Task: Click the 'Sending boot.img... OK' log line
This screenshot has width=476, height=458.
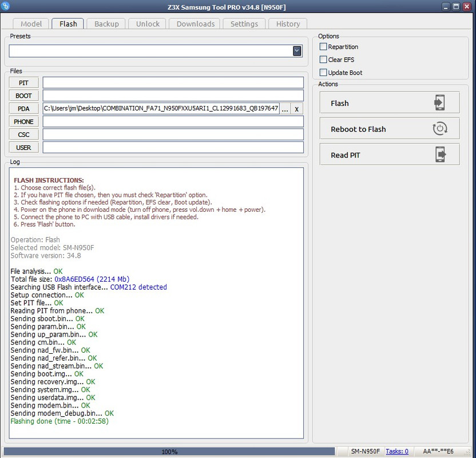Action: [47, 374]
